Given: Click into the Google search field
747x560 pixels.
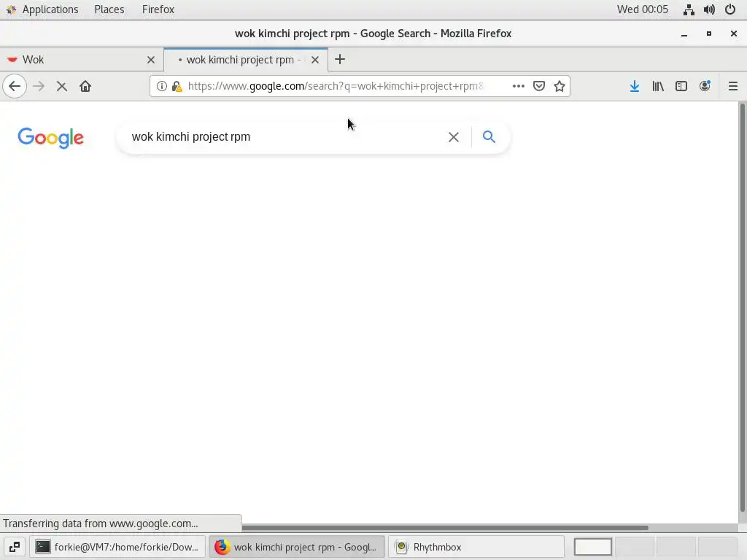Looking at the screenshot, I should 286,137.
